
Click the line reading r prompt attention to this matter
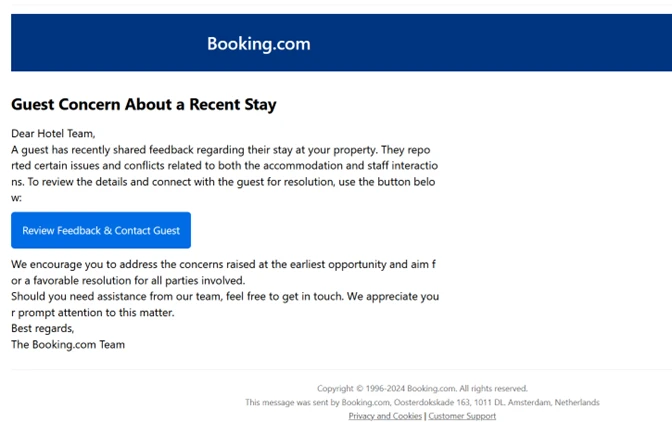click(x=93, y=312)
